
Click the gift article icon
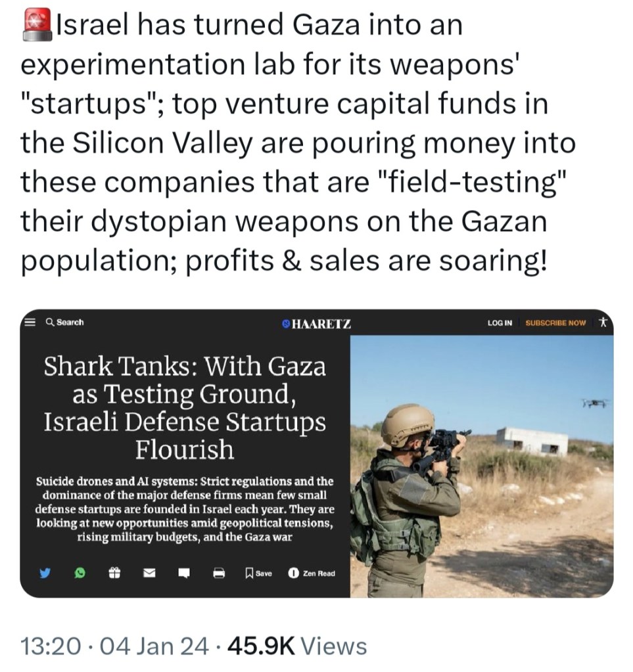coord(115,573)
